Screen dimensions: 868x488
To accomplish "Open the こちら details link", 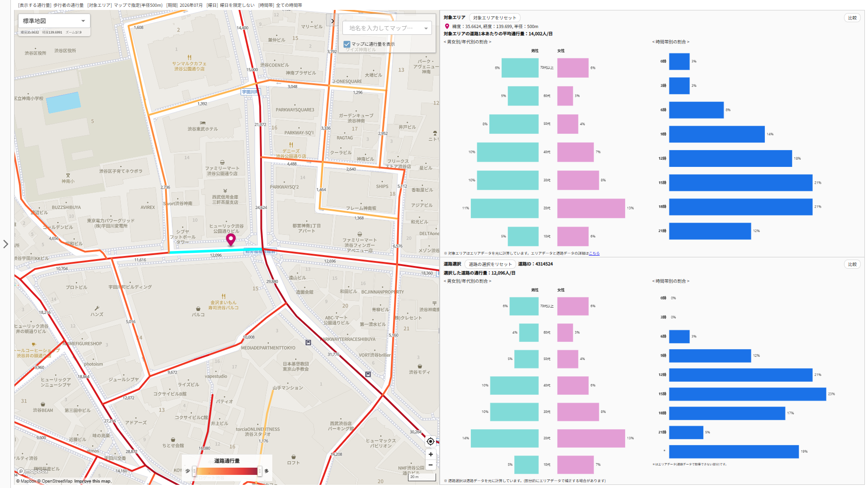I will 594,253.
